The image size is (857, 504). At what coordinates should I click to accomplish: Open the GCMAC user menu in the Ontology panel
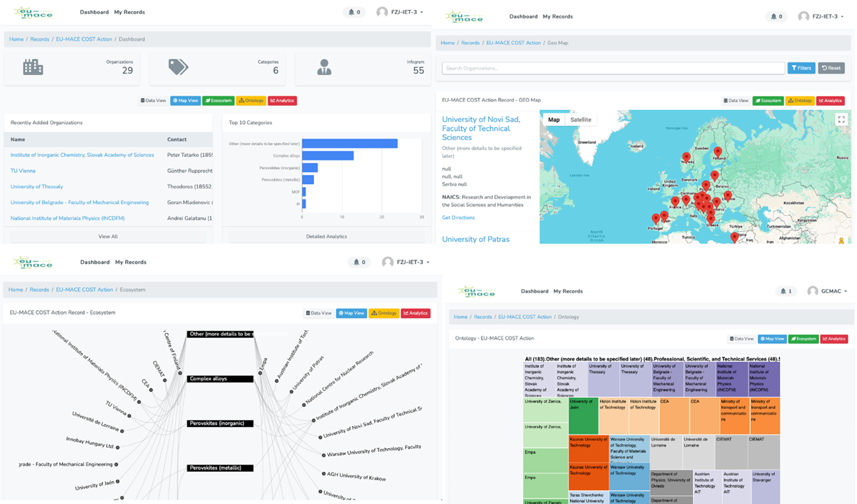(827, 291)
